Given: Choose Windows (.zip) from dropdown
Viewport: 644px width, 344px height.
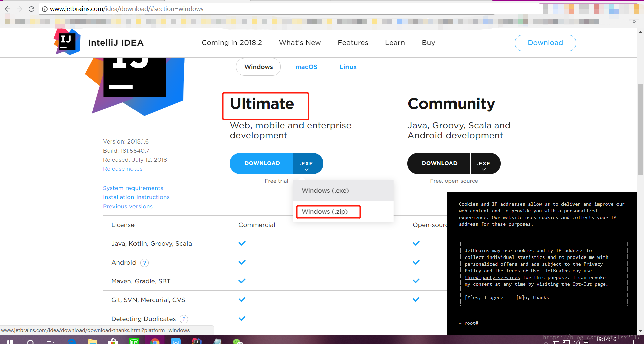Looking at the screenshot, I should tap(343, 211).
